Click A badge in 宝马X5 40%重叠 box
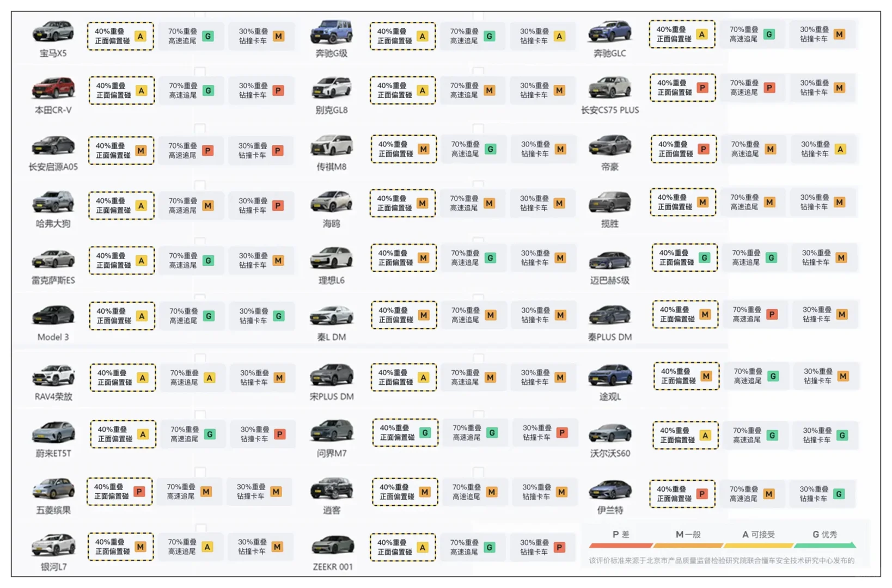 click(x=140, y=36)
